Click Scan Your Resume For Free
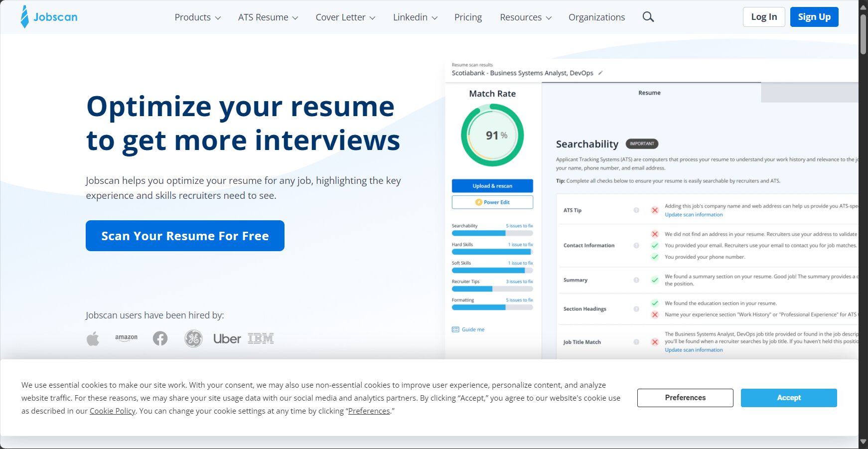This screenshot has width=868, height=449. [185, 236]
